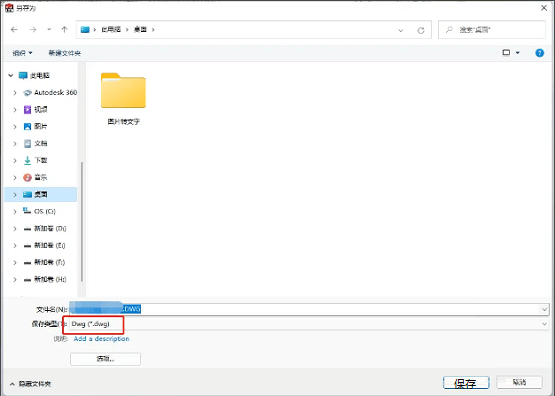Screen dimensions: 555x396
Task: Open Pictures (图片) folder in sidebar
Action: tap(35, 126)
